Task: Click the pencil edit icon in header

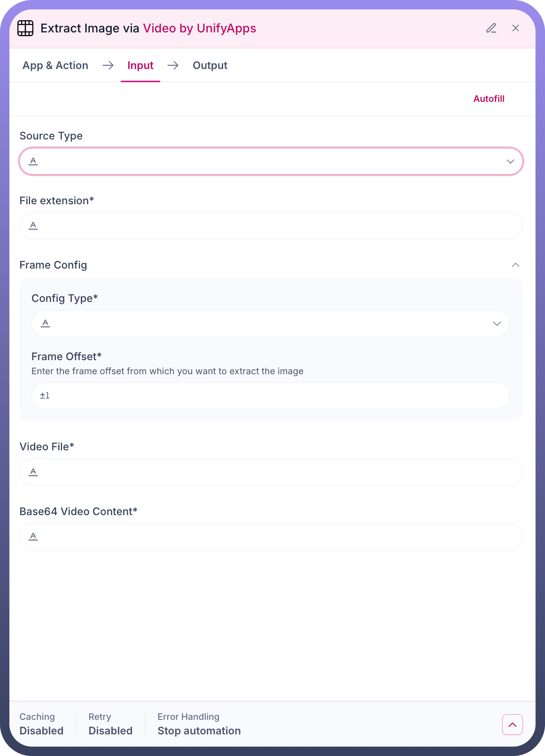Action: 491,28
